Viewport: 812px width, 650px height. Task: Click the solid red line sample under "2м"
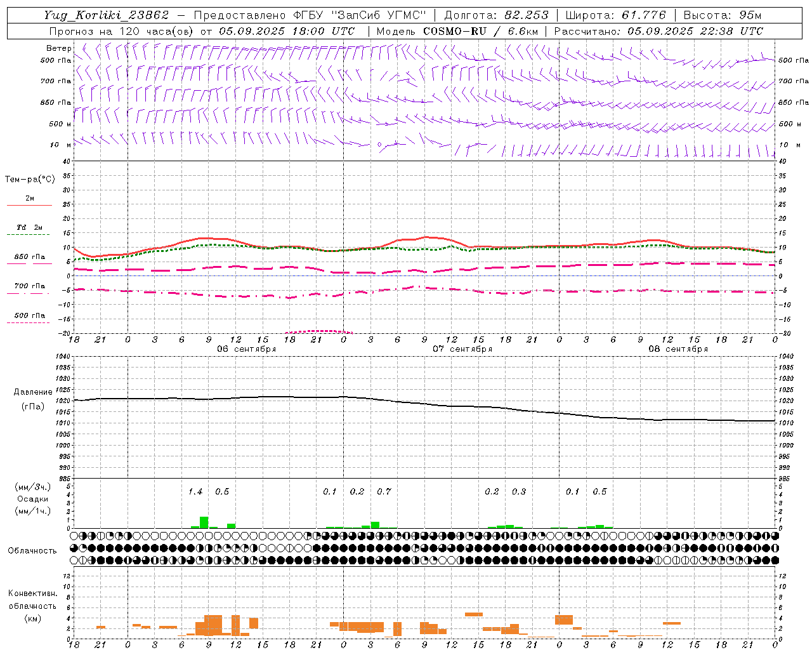coord(29,206)
